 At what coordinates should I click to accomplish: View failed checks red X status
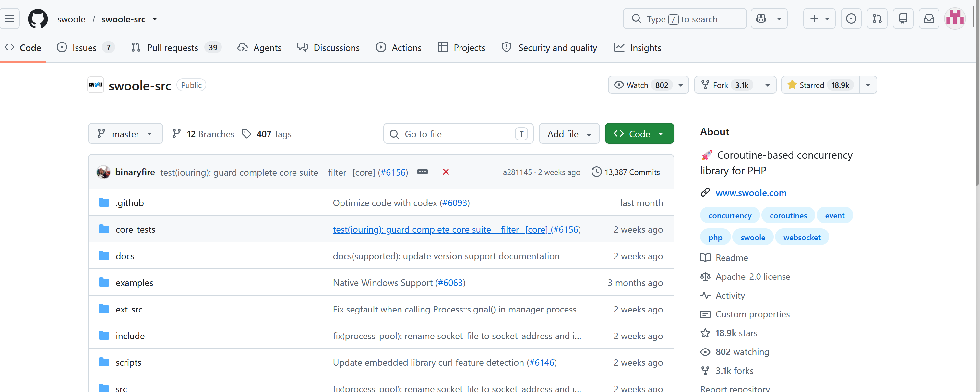coord(446,172)
